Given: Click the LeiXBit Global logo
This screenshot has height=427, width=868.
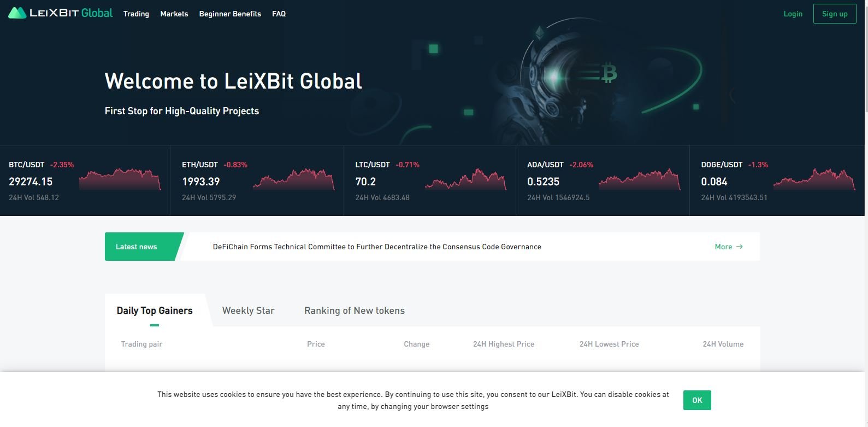Looking at the screenshot, I should click(61, 13).
